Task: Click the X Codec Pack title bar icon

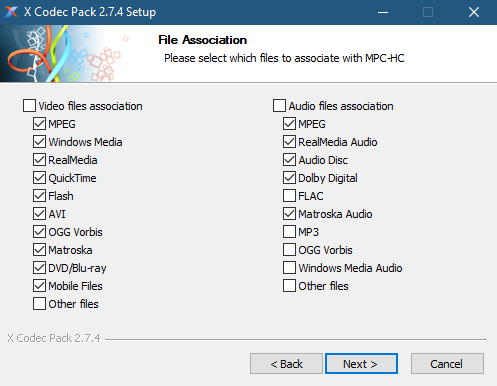Action: pos(11,12)
